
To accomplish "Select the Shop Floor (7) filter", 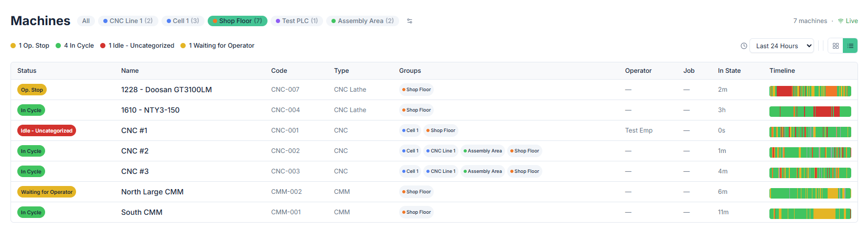I will pos(238,21).
